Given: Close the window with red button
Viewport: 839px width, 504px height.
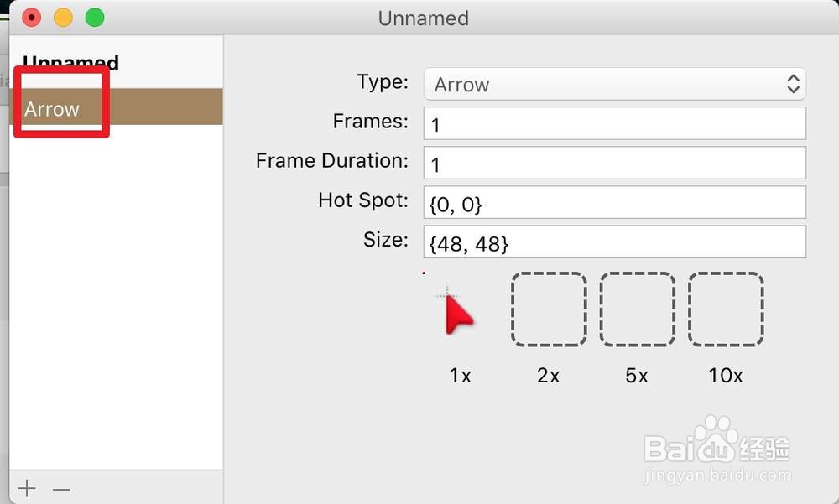Looking at the screenshot, I should [31, 18].
